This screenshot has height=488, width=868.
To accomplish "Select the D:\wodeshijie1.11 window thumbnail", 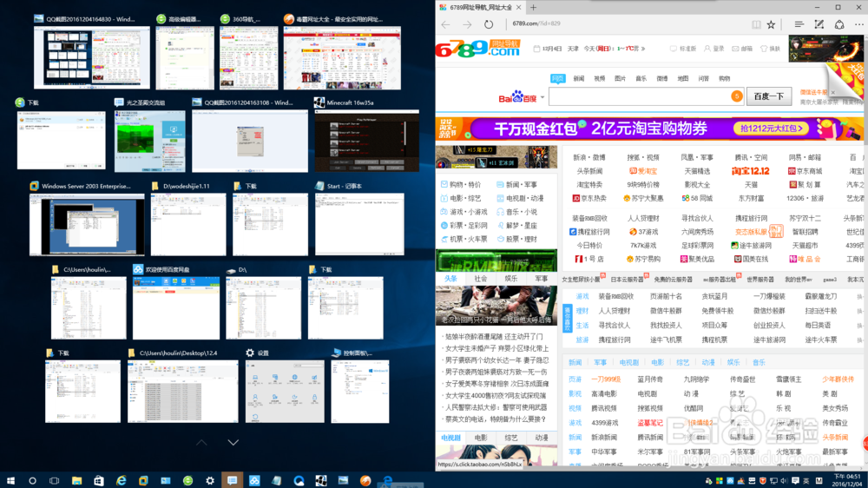I will pos(188,224).
